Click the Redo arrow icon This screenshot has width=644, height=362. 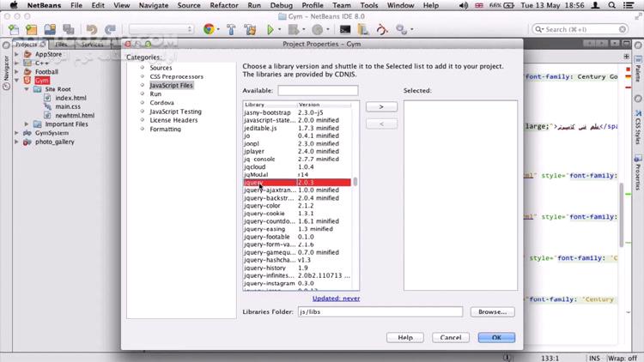[x=110, y=29]
